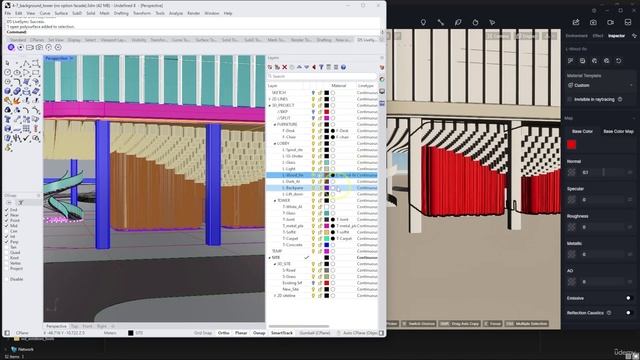Image resolution: width=640 pixels, height=360 pixels.
Task: Click the D5 video camera icon in Rhino toolbar
Action: point(30,47)
